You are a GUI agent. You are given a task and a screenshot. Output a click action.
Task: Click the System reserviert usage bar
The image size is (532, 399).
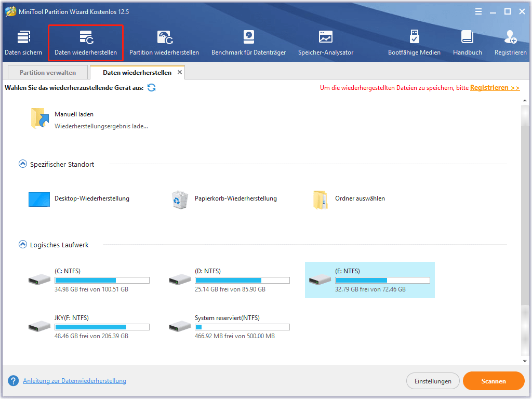(242, 327)
